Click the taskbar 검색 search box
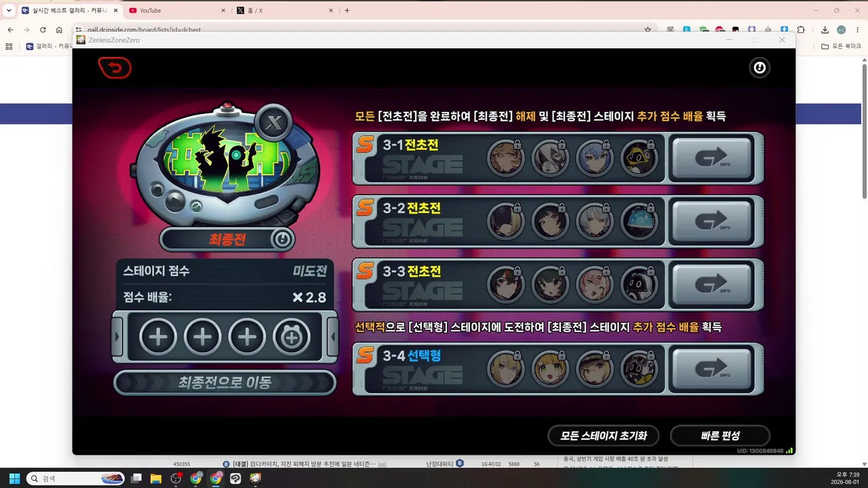This screenshot has width=868, height=488. [x=75, y=479]
